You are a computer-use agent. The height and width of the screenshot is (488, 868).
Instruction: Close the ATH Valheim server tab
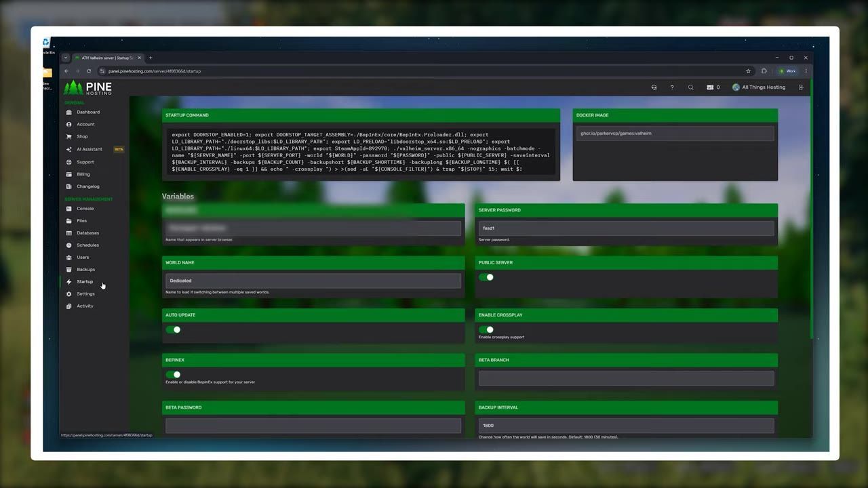[x=138, y=58]
